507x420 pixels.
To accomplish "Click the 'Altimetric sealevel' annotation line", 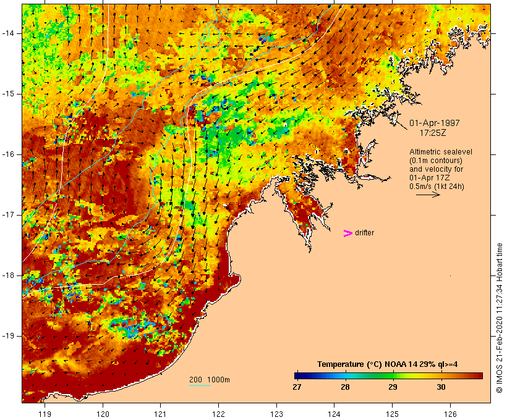I will click(x=441, y=152).
